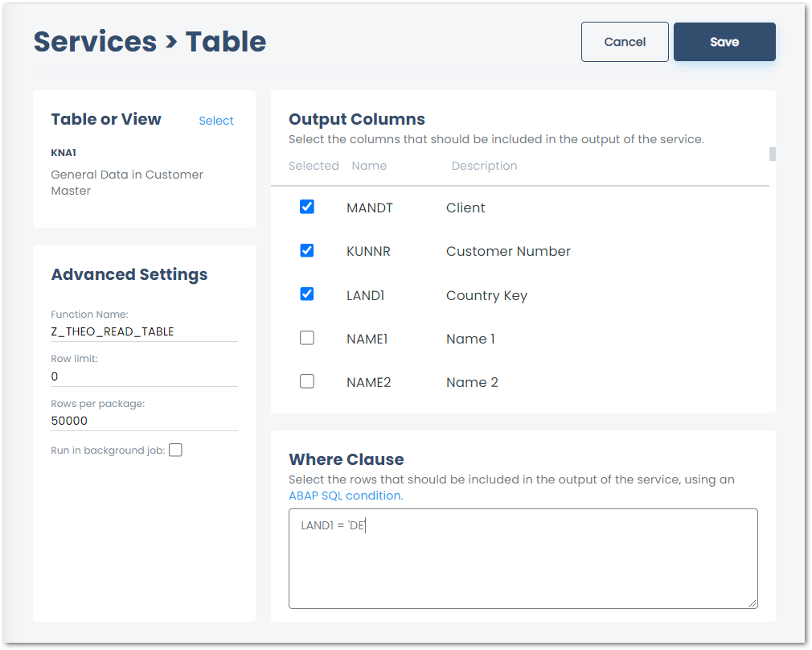This screenshot has width=812, height=650.
Task: Click the Save button
Action: [x=724, y=42]
